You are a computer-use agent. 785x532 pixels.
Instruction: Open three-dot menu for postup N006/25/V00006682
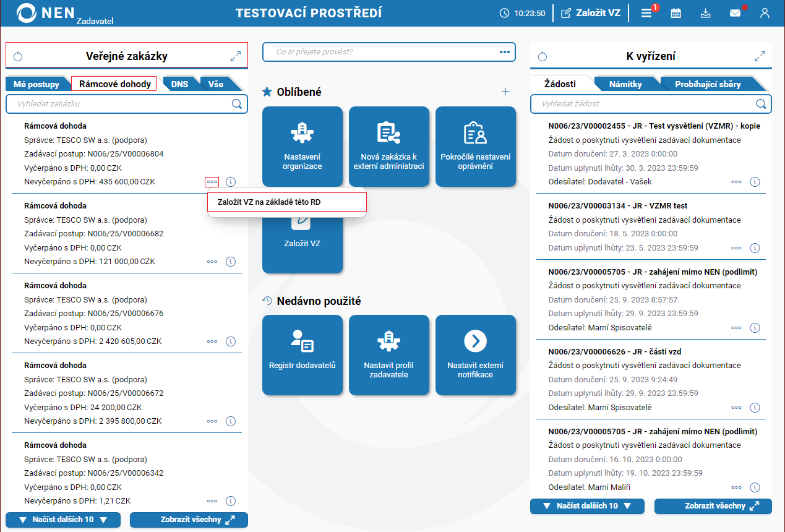(x=212, y=262)
